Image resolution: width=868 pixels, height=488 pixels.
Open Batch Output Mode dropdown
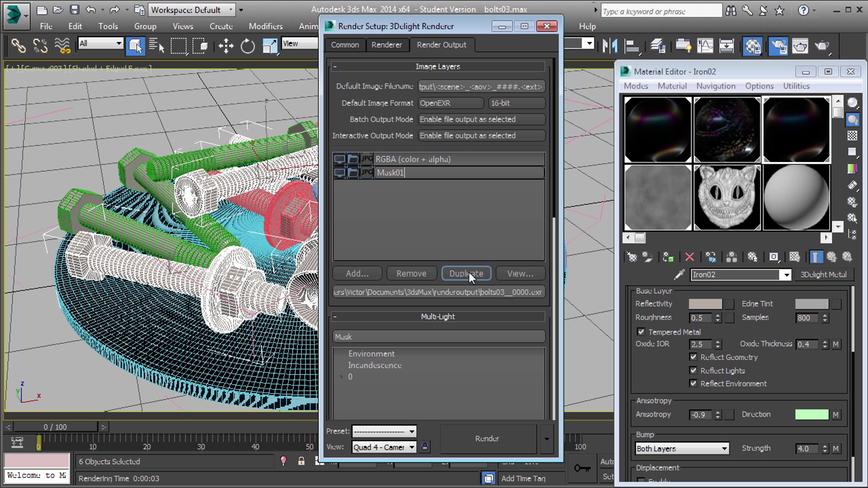pos(481,119)
